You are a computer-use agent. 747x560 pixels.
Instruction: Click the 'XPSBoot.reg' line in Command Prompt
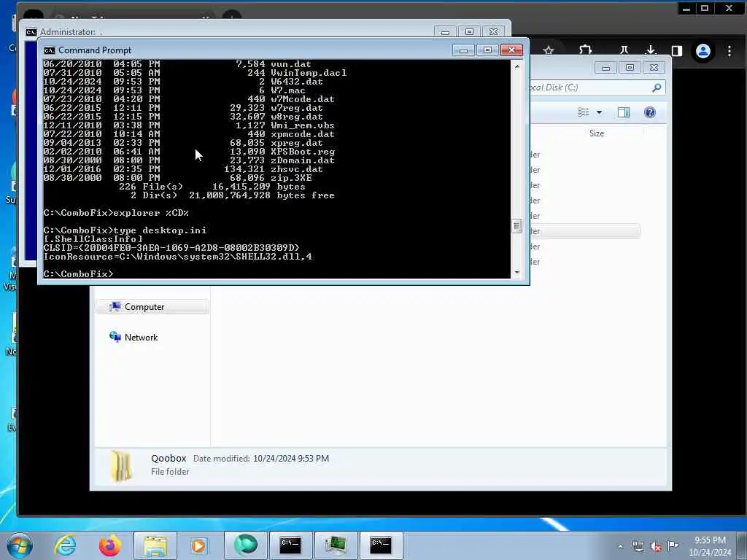pos(189,152)
